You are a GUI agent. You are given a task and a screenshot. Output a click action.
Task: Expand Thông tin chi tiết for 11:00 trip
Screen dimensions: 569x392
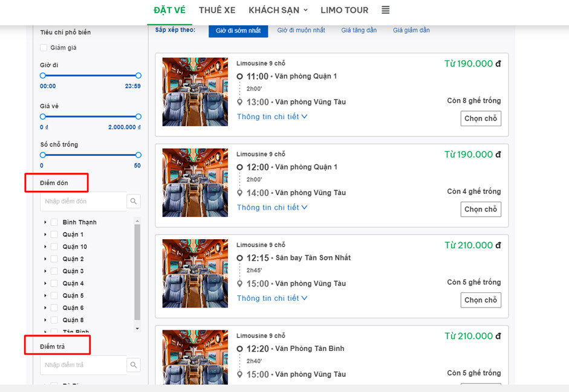(x=272, y=117)
